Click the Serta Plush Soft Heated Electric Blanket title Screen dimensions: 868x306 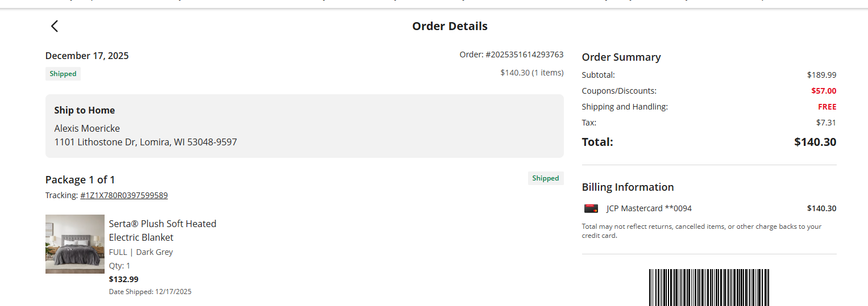(163, 230)
